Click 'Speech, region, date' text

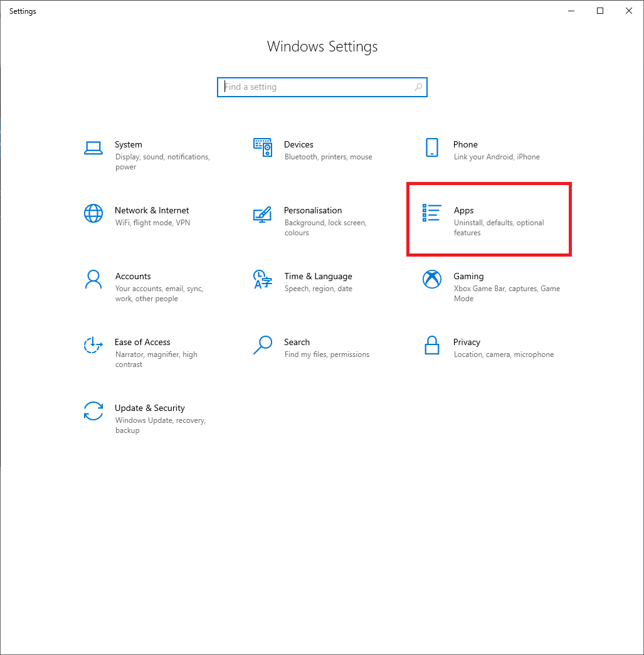[x=319, y=289]
